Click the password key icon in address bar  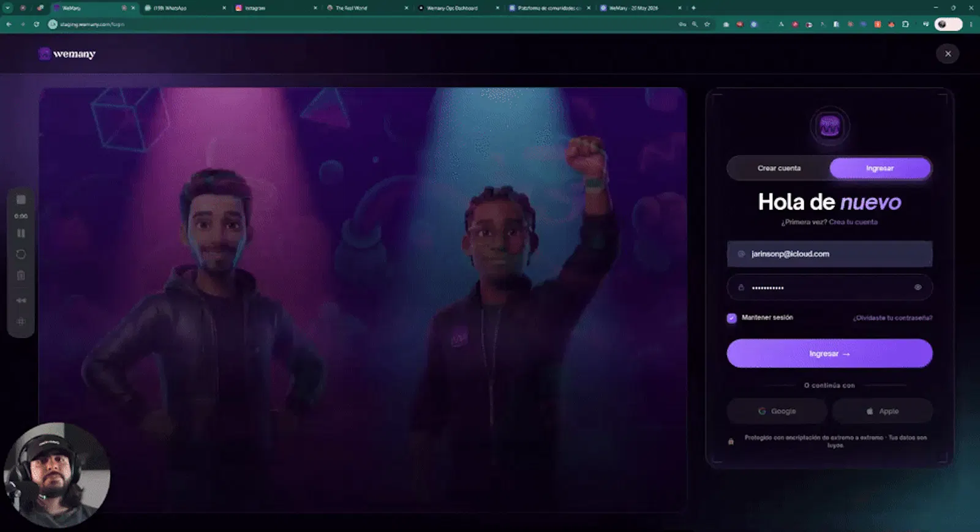pos(682,24)
